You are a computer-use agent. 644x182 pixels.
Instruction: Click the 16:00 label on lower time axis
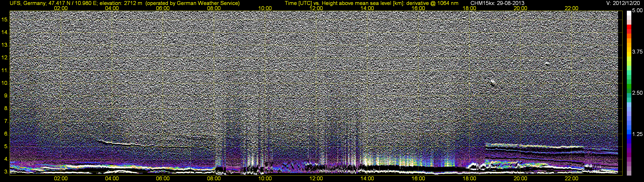pyautogui.click(x=418, y=179)
